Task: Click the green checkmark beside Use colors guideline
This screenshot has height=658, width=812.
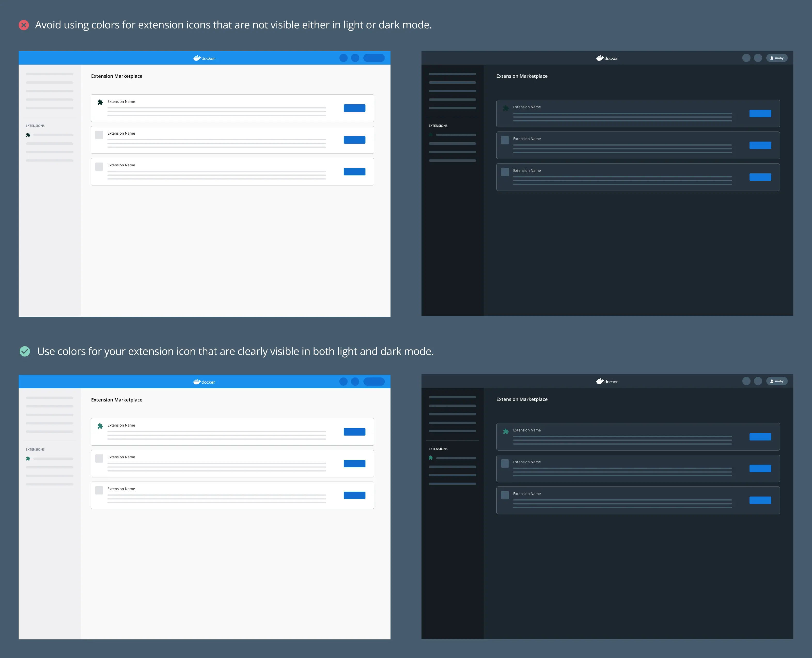Action: coord(25,351)
